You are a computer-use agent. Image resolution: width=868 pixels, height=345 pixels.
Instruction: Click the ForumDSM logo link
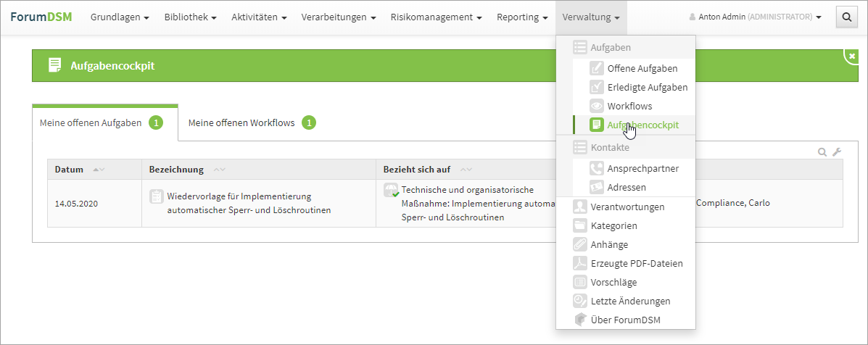click(41, 17)
